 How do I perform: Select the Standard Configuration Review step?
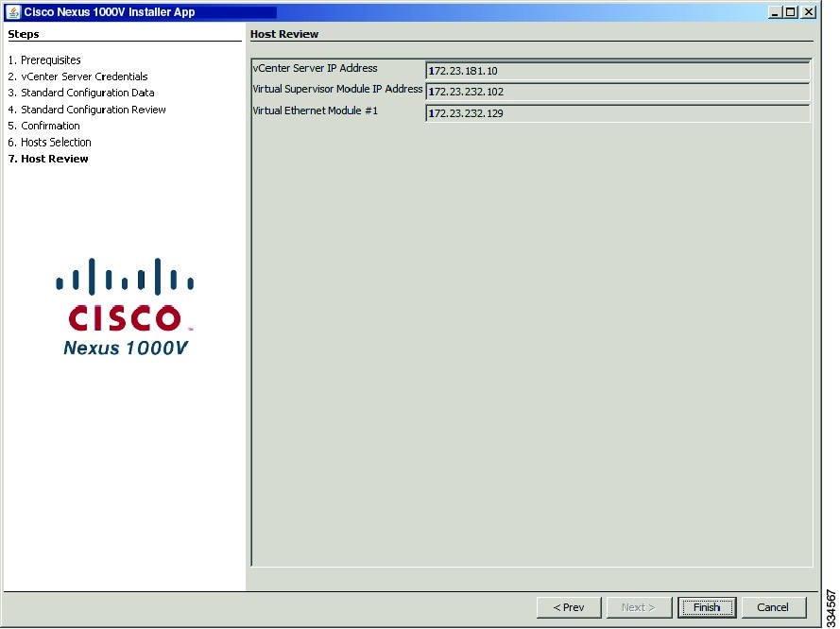pos(93,109)
